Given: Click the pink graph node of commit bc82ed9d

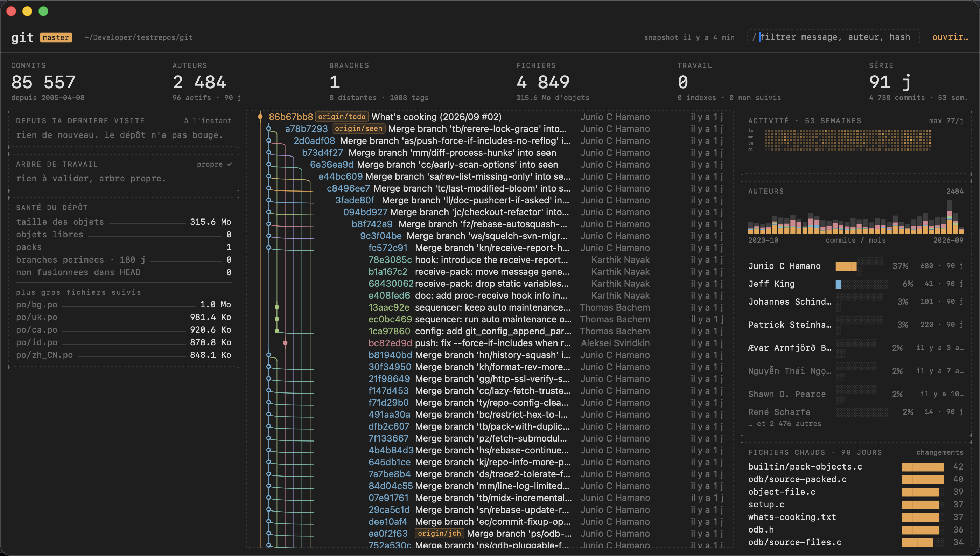Looking at the screenshot, I should [286, 343].
